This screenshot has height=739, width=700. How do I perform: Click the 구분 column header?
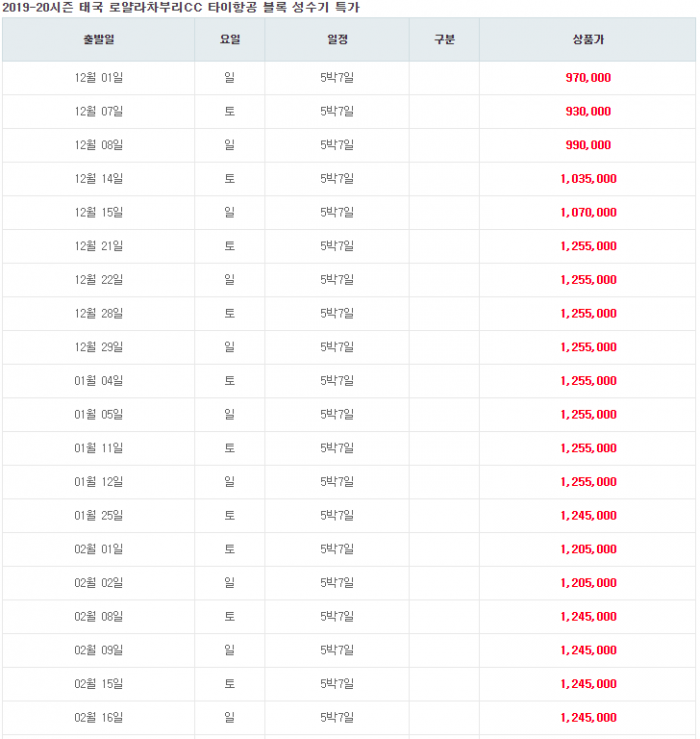point(444,40)
